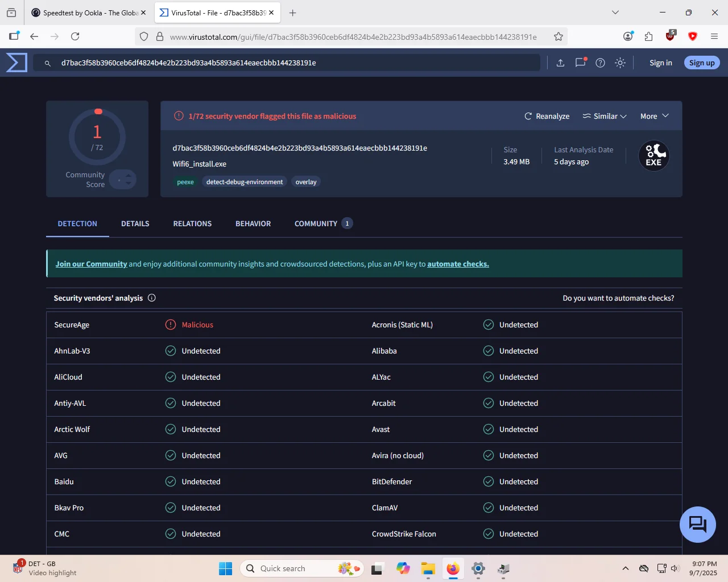This screenshot has width=728, height=582.
Task: Open Copilot from the taskbar
Action: point(403,568)
